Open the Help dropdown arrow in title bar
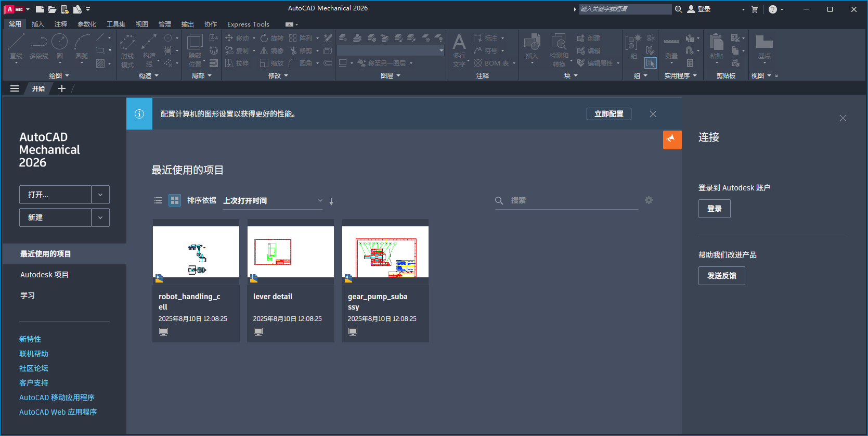 pos(782,9)
